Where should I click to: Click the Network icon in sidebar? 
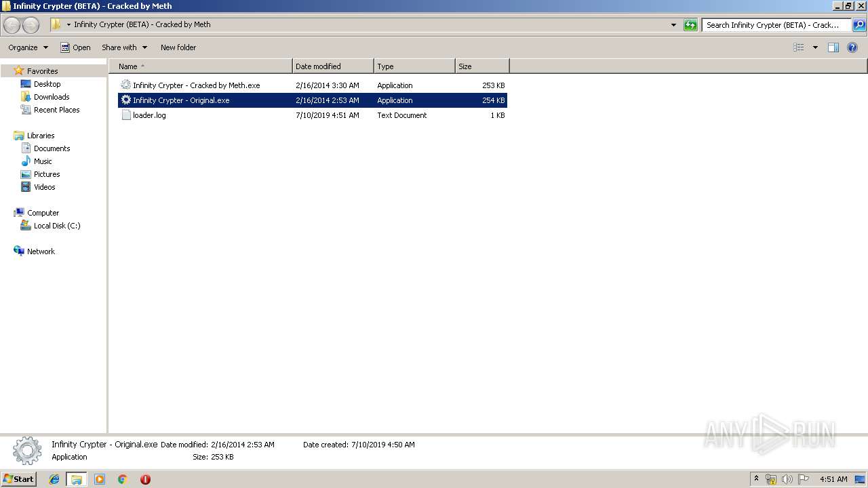19,251
